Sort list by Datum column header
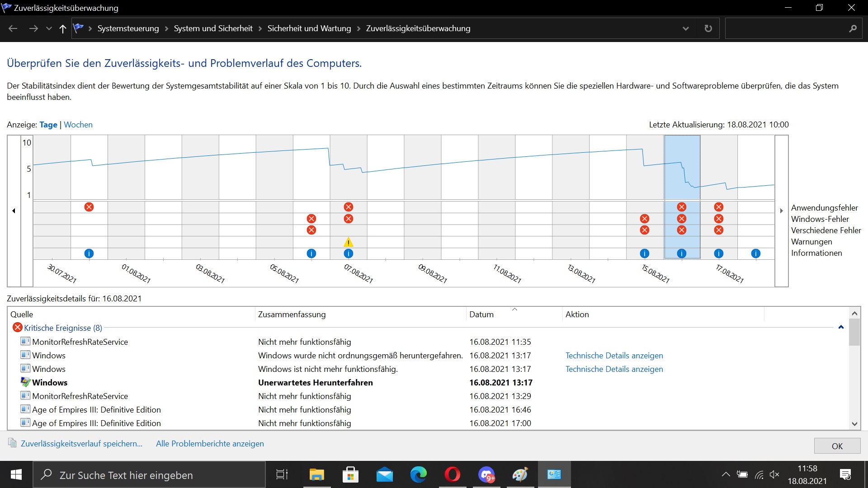Viewport: 868px width, 488px height. pos(481,314)
